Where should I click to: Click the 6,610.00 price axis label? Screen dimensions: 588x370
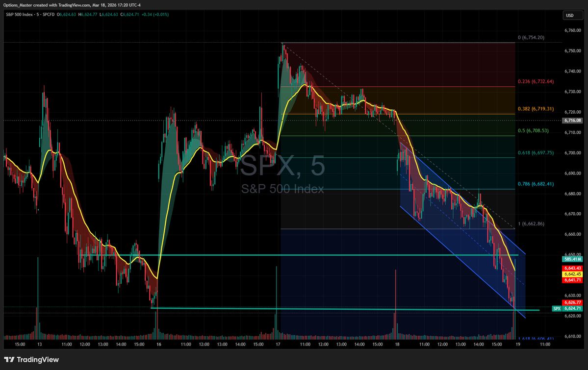(573, 336)
